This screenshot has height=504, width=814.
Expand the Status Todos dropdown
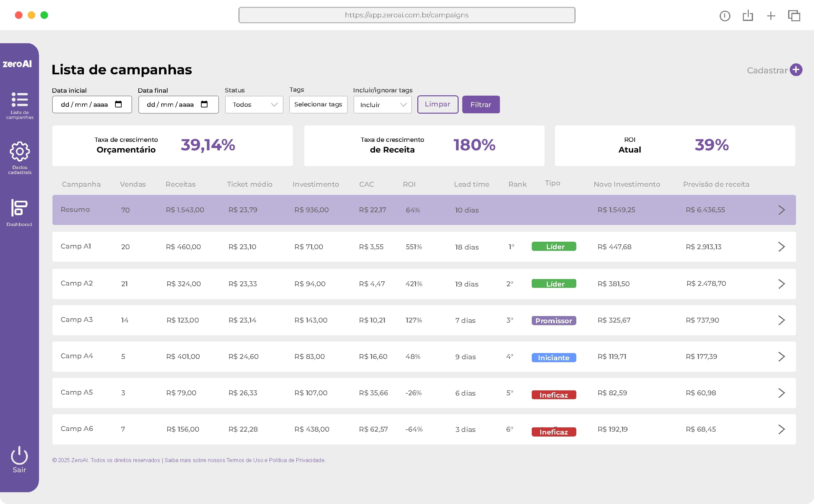(254, 105)
